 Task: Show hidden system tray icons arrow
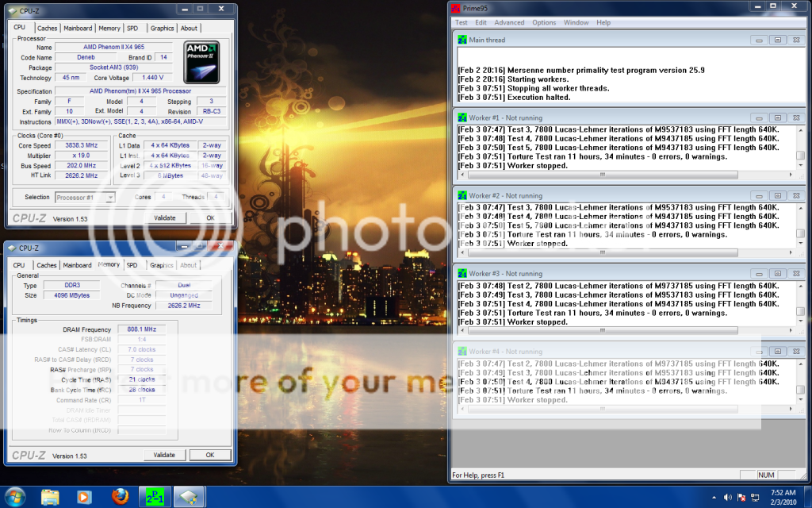point(713,497)
